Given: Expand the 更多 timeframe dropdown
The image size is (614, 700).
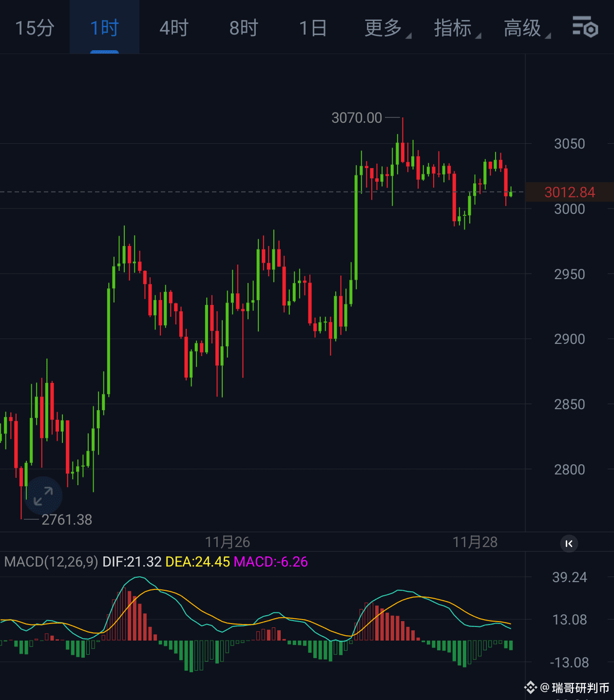Looking at the screenshot, I should point(388,28).
